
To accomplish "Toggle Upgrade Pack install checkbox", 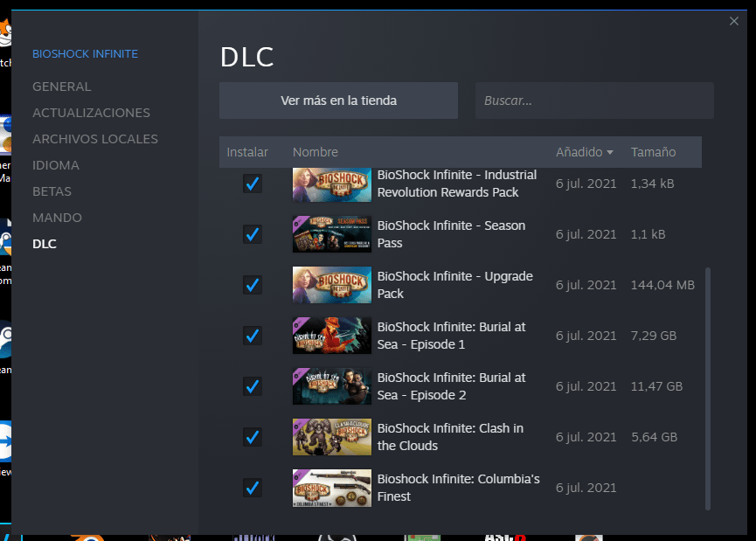I will coord(253,285).
